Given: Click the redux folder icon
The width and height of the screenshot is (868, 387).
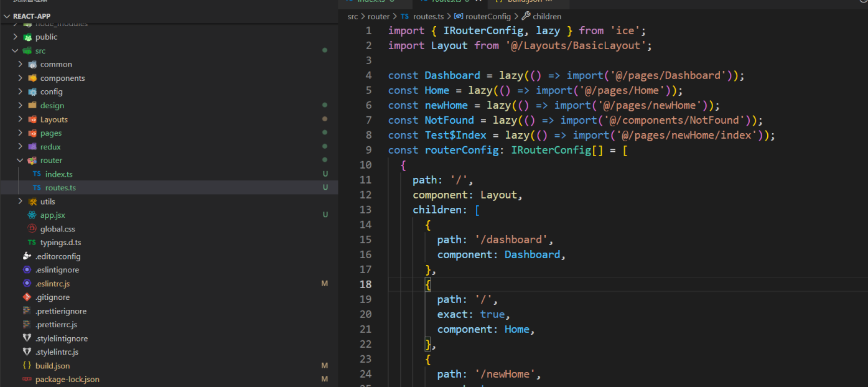Looking at the screenshot, I should tap(32, 147).
